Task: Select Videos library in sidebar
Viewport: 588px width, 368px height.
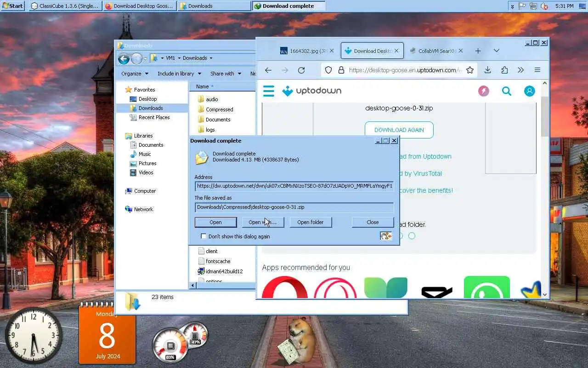Action: click(146, 172)
